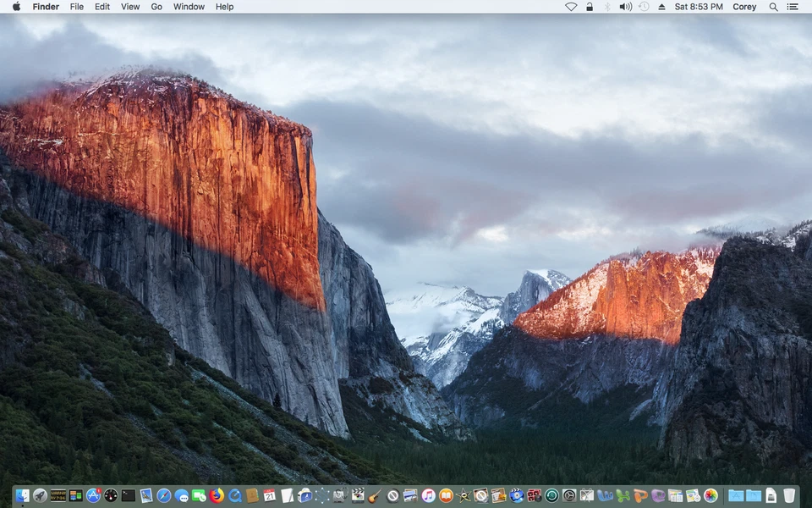
Task: Open the Bluetooth status menu
Action: click(x=607, y=7)
